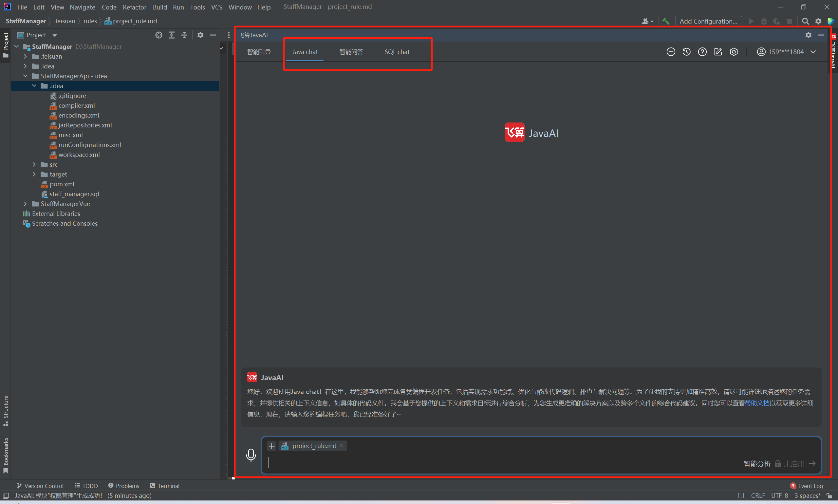This screenshot has width=838, height=504.
Task: Click the Run play icon
Action: [751, 21]
